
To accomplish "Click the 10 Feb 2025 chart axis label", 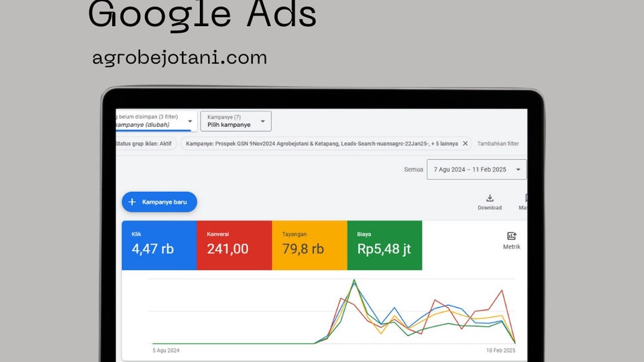I will [x=500, y=351].
